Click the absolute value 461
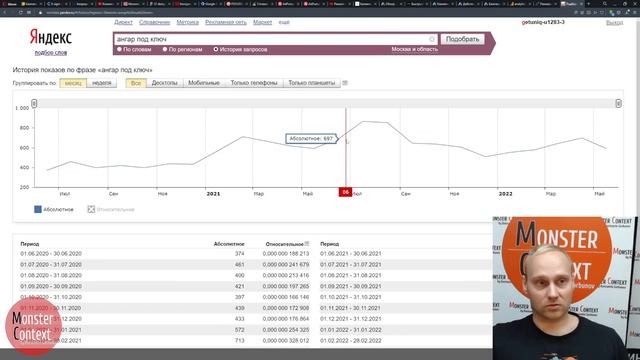This screenshot has height=360, width=640. [240, 264]
